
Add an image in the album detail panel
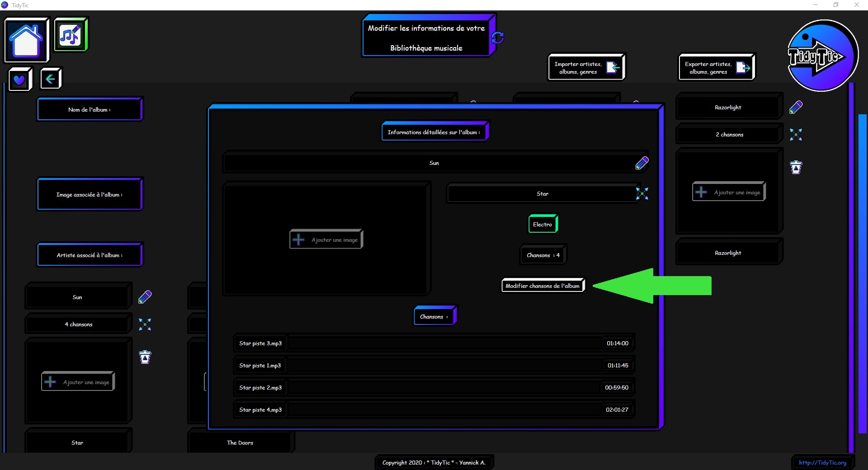point(326,240)
